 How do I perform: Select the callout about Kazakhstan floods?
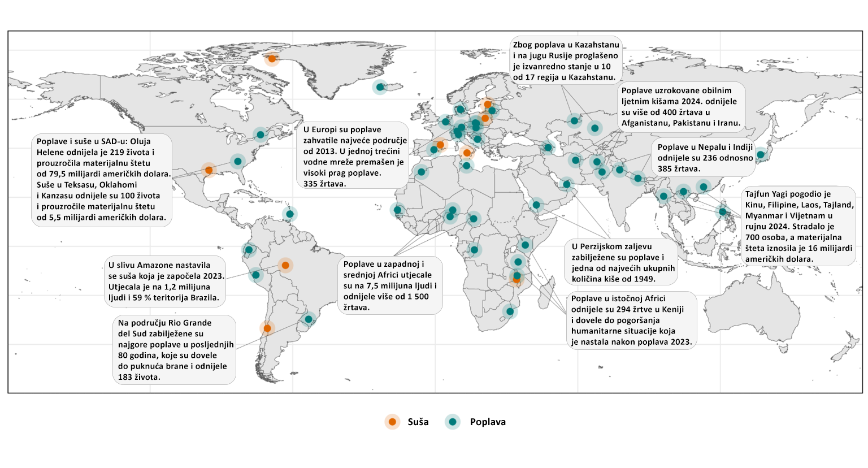(566, 60)
